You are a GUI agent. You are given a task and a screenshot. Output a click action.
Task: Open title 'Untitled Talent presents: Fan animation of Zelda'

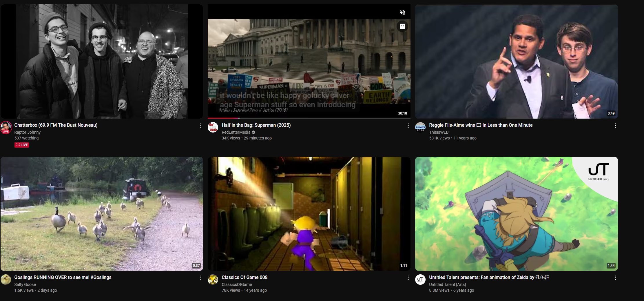[489, 277]
